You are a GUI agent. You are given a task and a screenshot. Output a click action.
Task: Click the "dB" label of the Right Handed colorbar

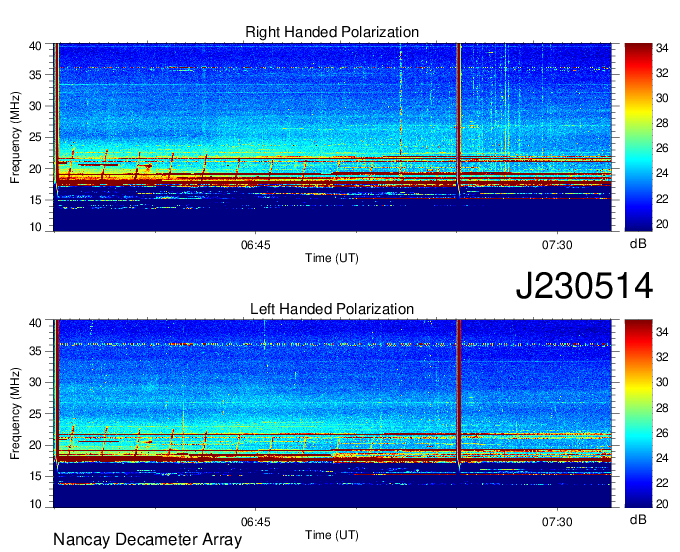point(638,244)
